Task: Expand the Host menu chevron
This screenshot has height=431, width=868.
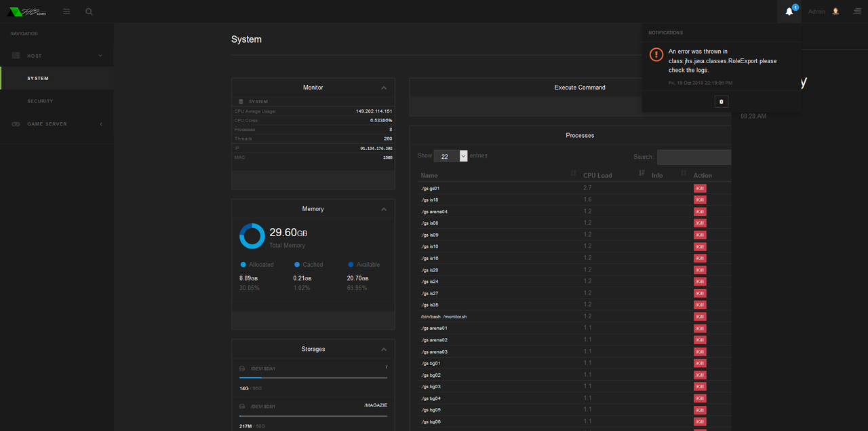Action: (100, 56)
